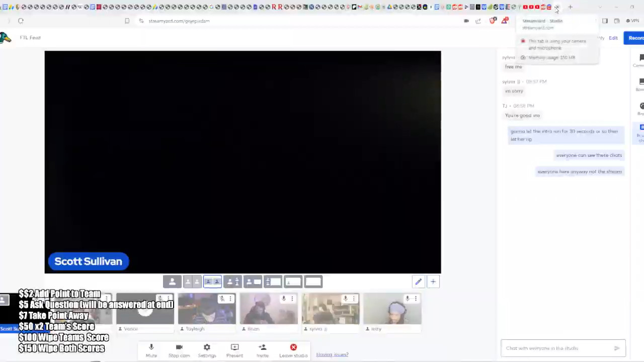644x362 pixels.
Task: Click Brian's backstage camera thumbnail
Action: (x=269, y=309)
